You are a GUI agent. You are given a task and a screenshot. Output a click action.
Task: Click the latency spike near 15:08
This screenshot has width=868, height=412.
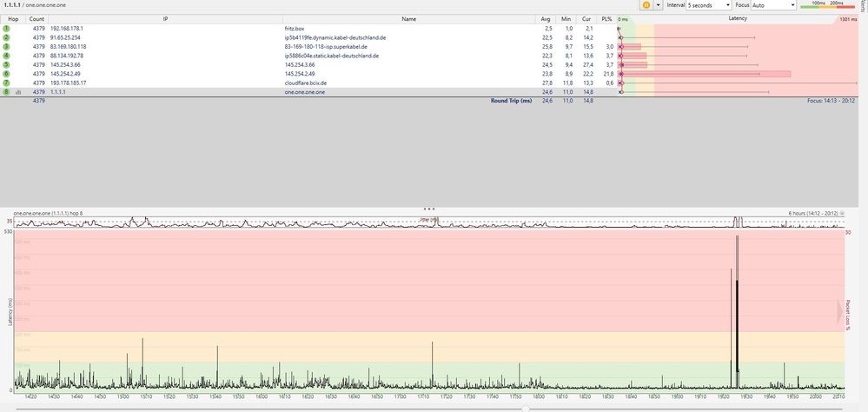tap(142, 362)
